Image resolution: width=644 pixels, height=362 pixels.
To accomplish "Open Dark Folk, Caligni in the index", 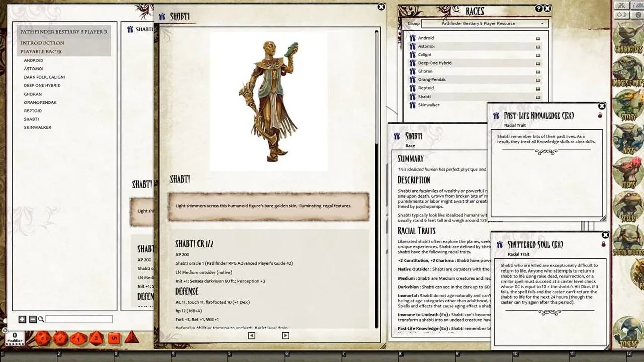I will pos(44,77).
